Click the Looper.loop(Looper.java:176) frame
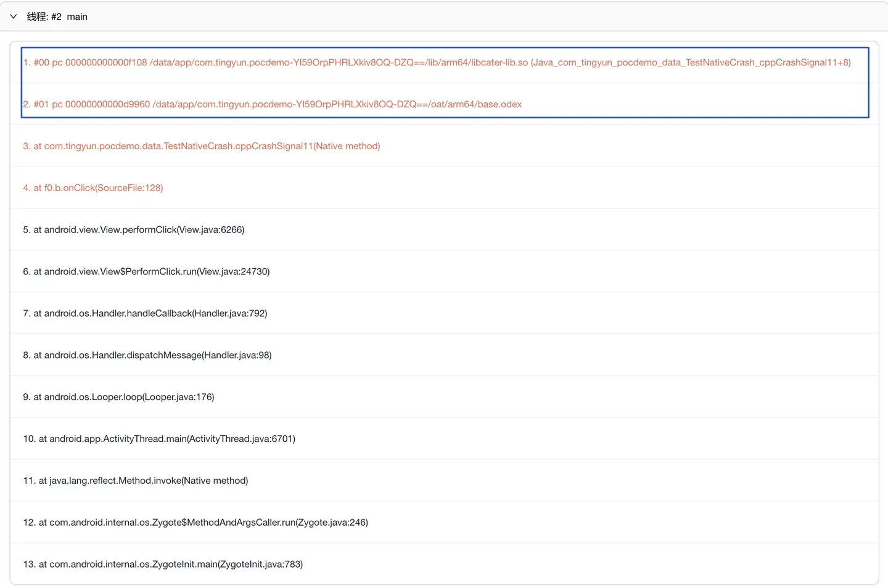 coord(118,398)
